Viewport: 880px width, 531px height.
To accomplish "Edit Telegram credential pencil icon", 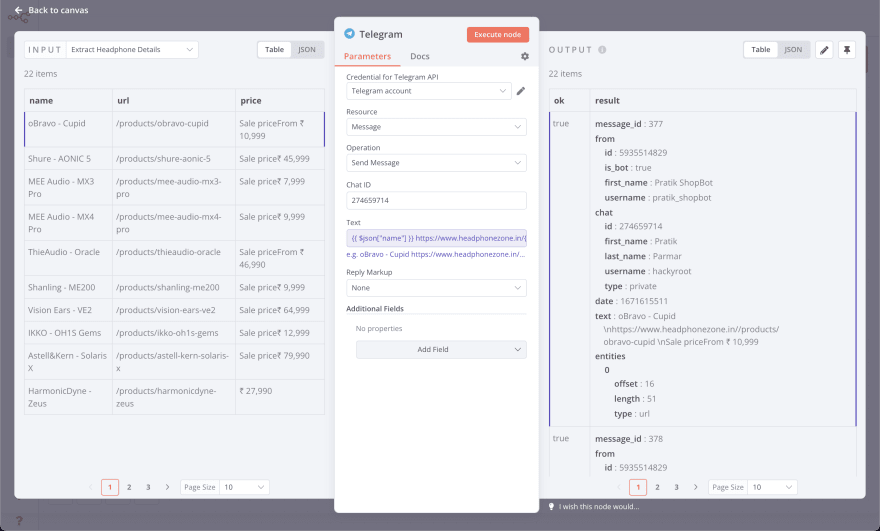I will coord(521,91).
